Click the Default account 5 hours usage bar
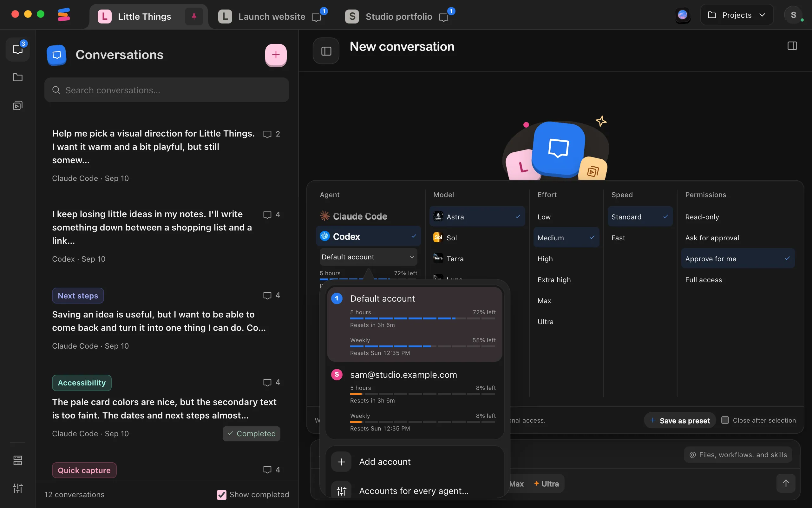Viewport: 812px width, 508px height. pyautogui.click(x=422, y=318)
